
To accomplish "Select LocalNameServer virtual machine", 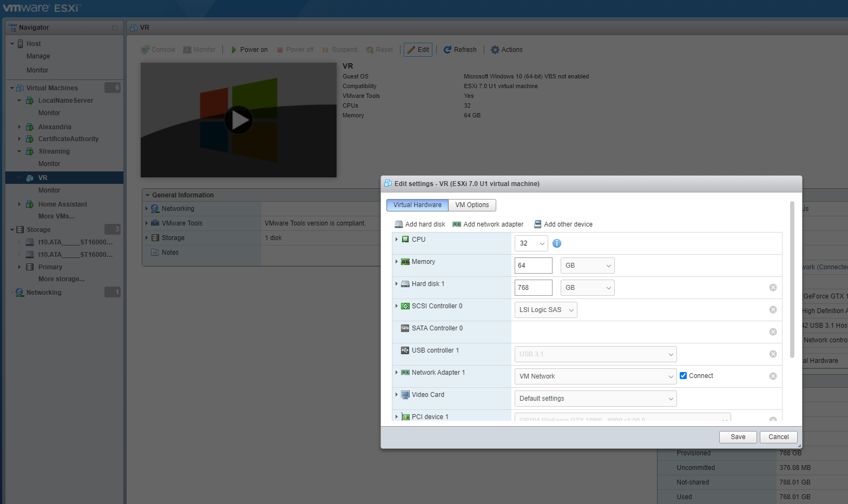I will pos(65,101).
